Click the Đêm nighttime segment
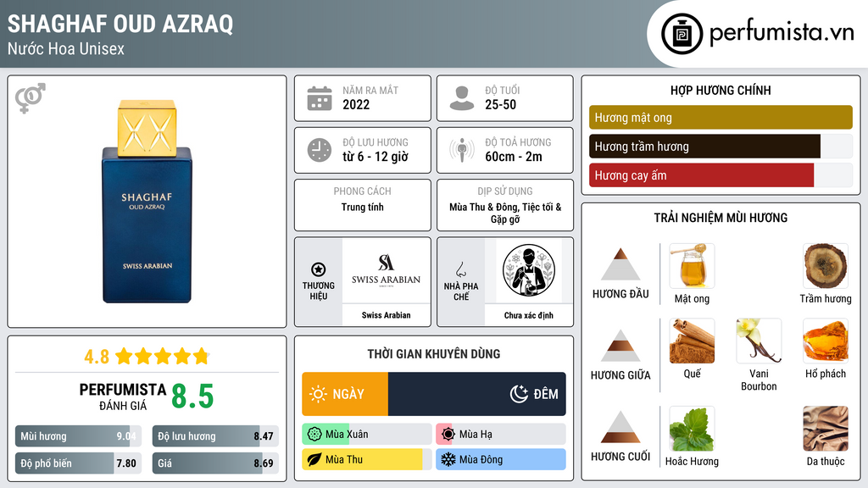Viewport: 868px width, 488px height. [x=477, y=394]
